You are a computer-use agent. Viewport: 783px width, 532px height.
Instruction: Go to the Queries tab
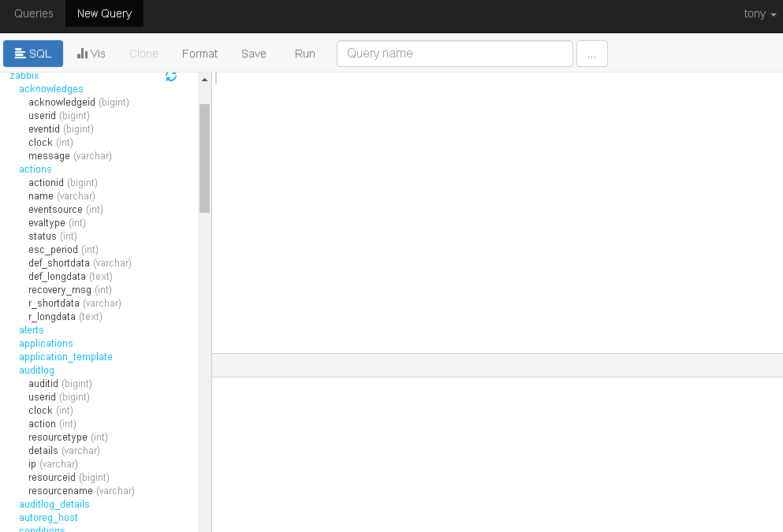click(x=33, y=13)
